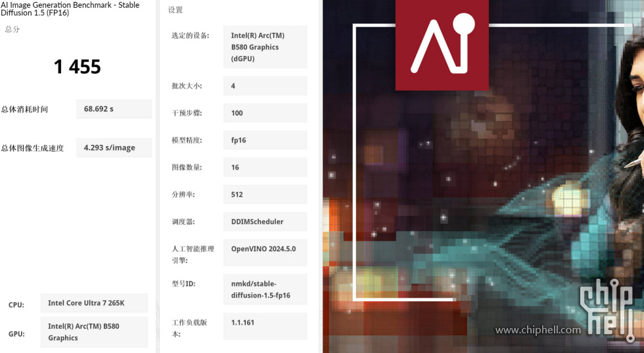
Task: Click the 批次大小 label
Action: coord(187,86)
